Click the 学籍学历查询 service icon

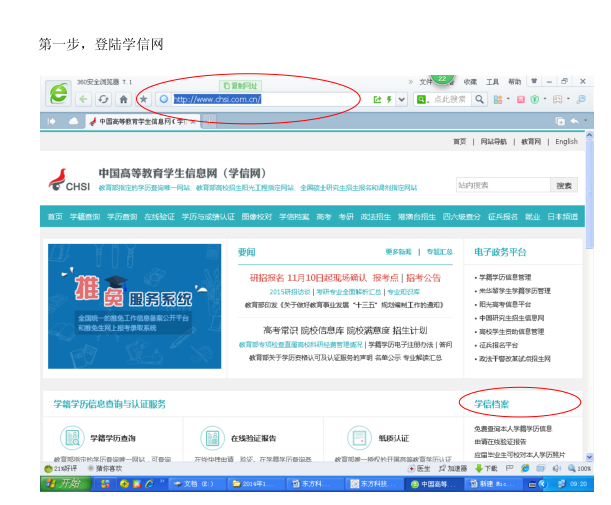tap(72, 438)
